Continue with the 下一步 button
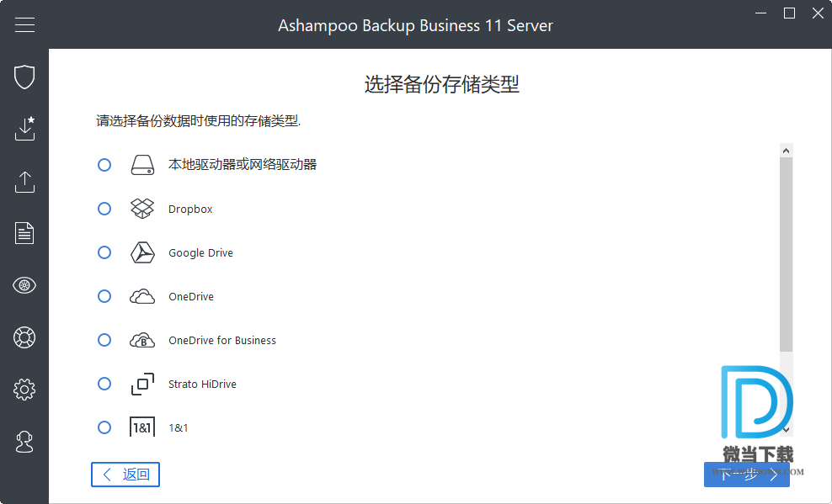The height and width of the screenshot is (504, 832). point(747,475)
